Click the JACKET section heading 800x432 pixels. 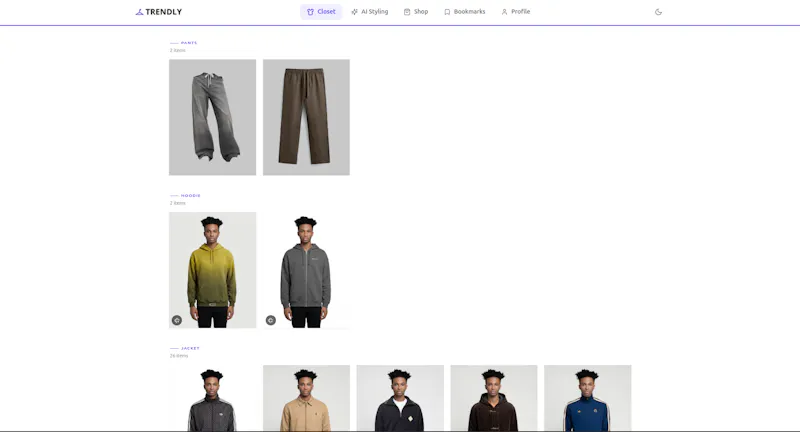tap(190, 348)
